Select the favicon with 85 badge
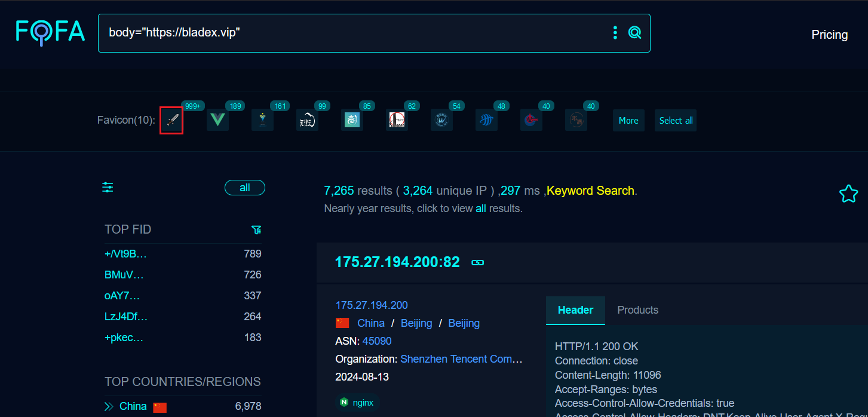Viewport: 868px width, 417px height. point(352,121)
